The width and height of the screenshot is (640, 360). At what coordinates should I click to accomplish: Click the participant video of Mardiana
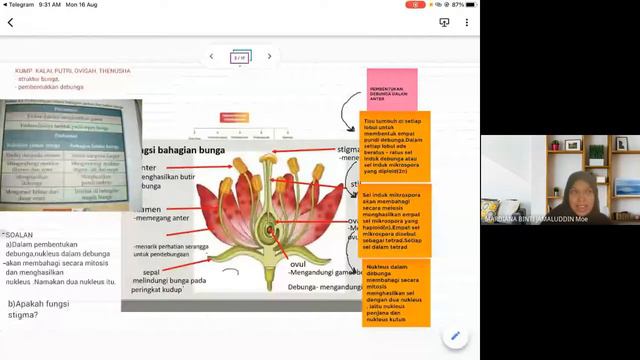point(560,180)
